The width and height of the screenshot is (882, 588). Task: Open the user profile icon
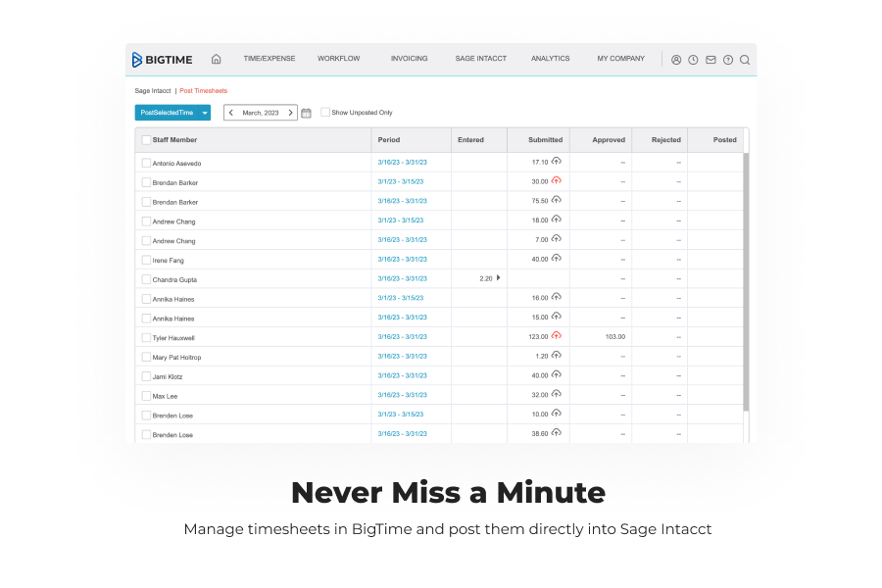(x=676, y=60)
